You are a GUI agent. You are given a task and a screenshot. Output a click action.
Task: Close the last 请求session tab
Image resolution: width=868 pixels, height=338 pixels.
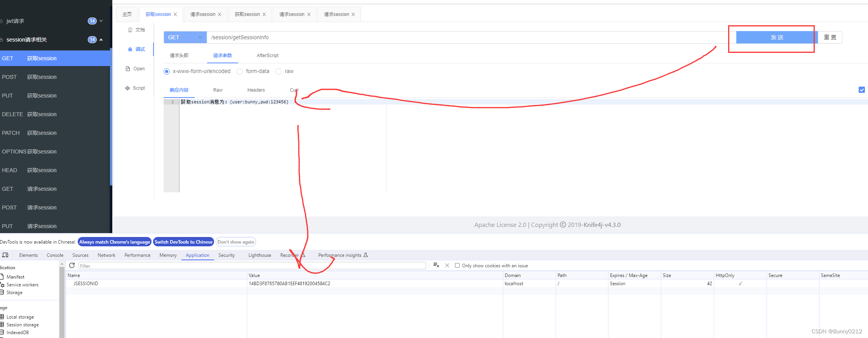click(353, 14)
